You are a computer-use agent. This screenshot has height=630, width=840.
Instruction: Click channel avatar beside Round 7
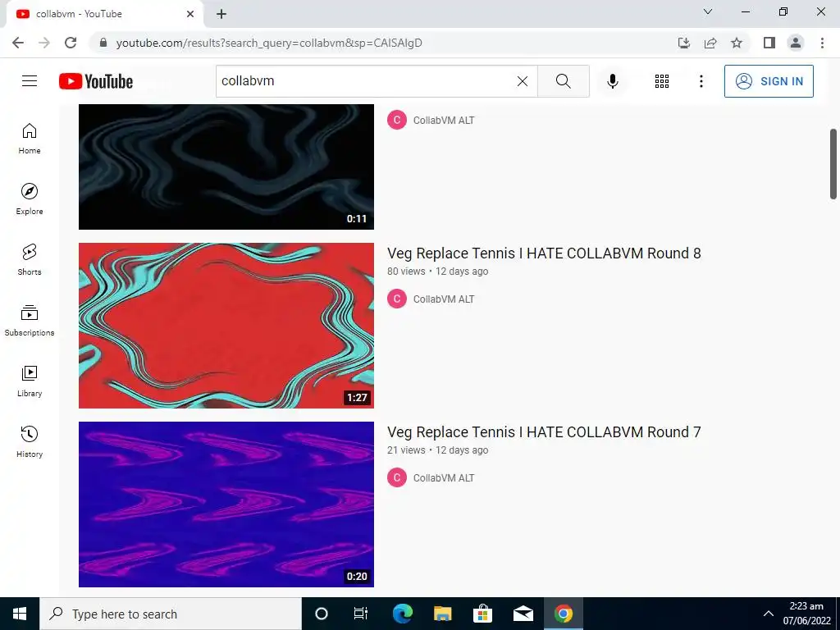(x=397, y=478)
